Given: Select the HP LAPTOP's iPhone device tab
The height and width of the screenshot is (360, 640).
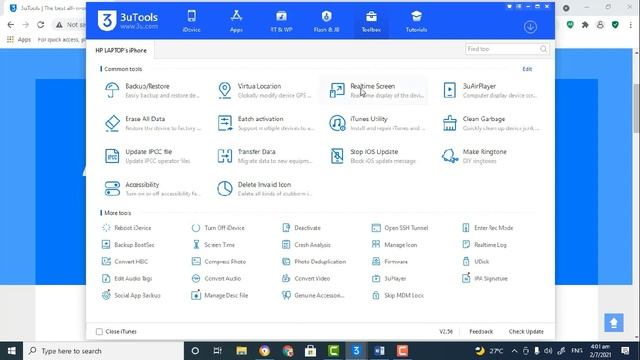Looking at the screenshot, I should pyautogui.click(x=121, y=50).
